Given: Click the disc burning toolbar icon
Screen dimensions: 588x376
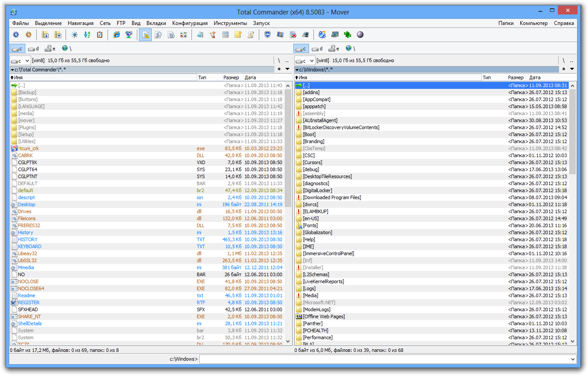Looking at the screenshot, I should pyautogui.click(x=322, y=35).
